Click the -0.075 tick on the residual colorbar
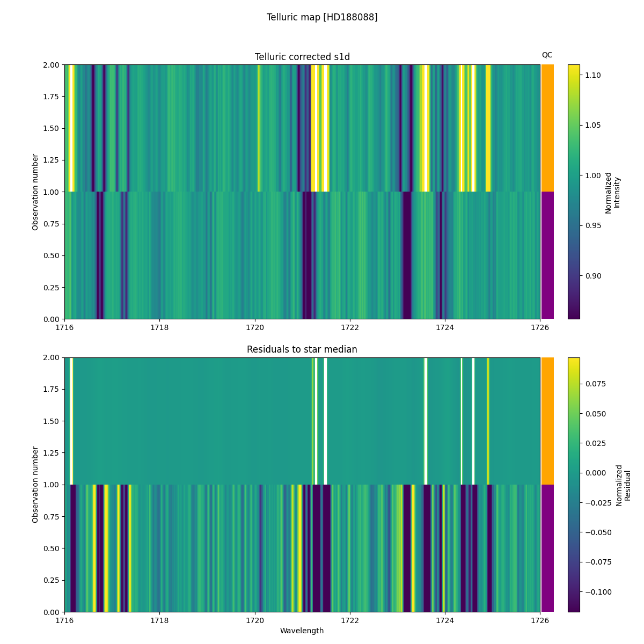644x644 pixels. pos(597,562)
